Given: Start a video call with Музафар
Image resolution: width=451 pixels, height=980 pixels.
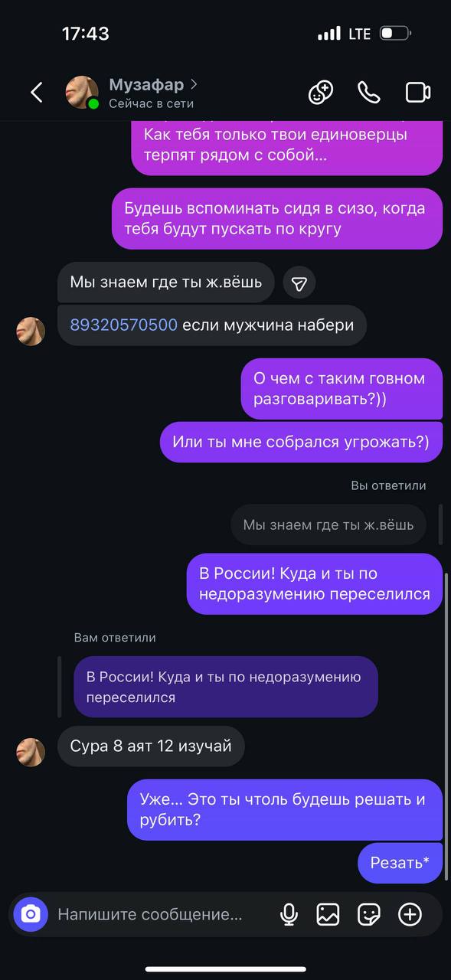Looking at the screenshot, I should 418,93.
